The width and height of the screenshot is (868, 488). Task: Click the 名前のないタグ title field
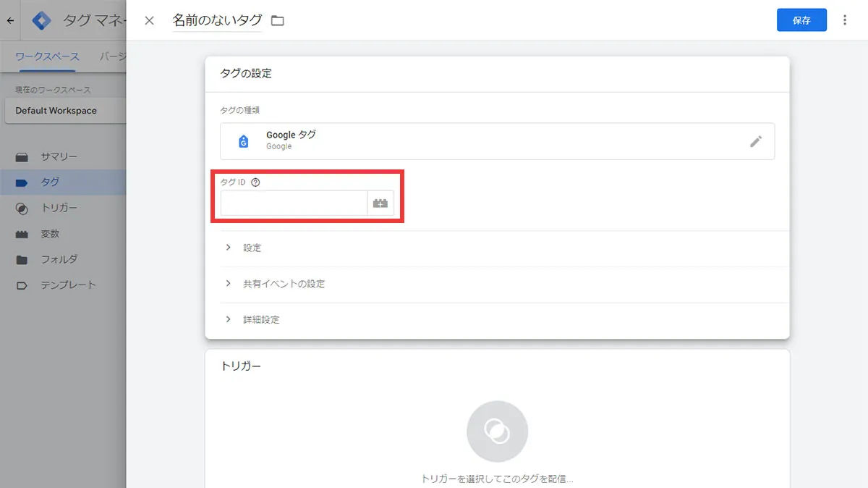pyautogui.click(x=217, y=20)
